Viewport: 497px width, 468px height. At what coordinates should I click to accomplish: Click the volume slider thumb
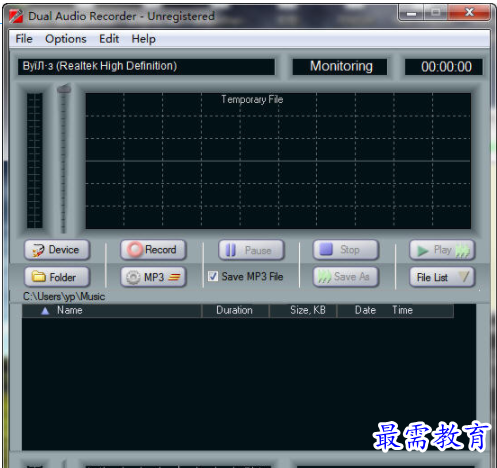[64, 89]
